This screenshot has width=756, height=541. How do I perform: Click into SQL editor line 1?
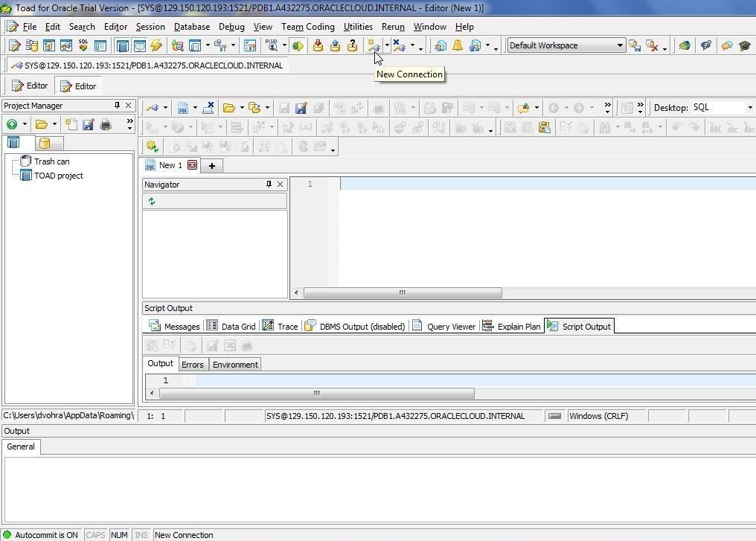548,184
